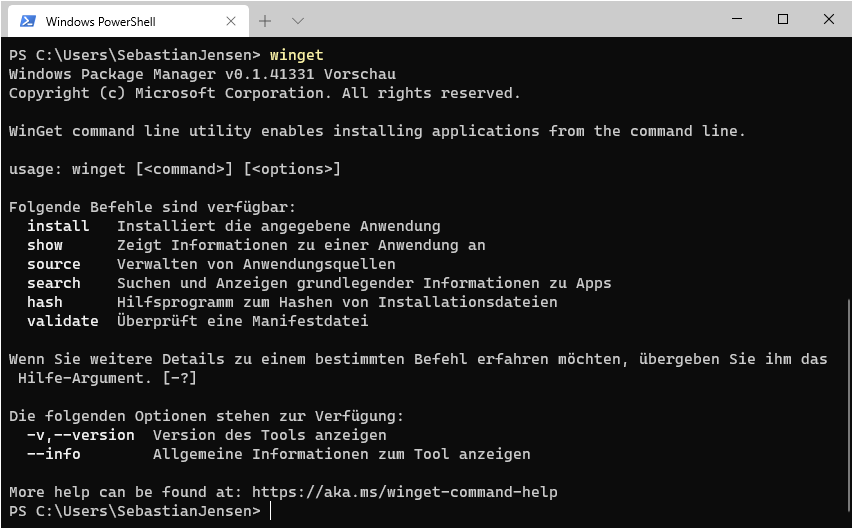
Task: Click the --info option text
Action: coord(54,454)
